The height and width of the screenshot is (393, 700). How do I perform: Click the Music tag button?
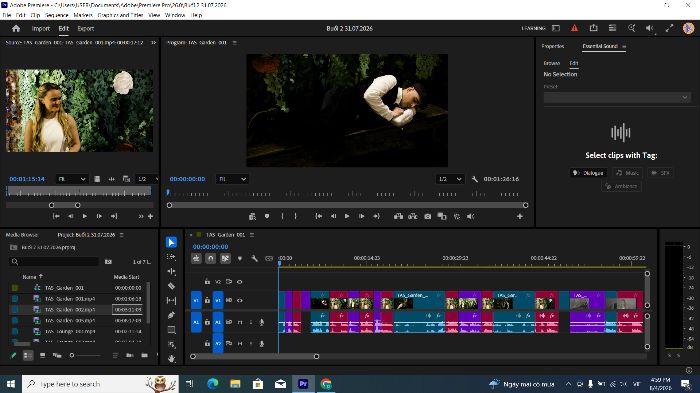pos(627,173)
